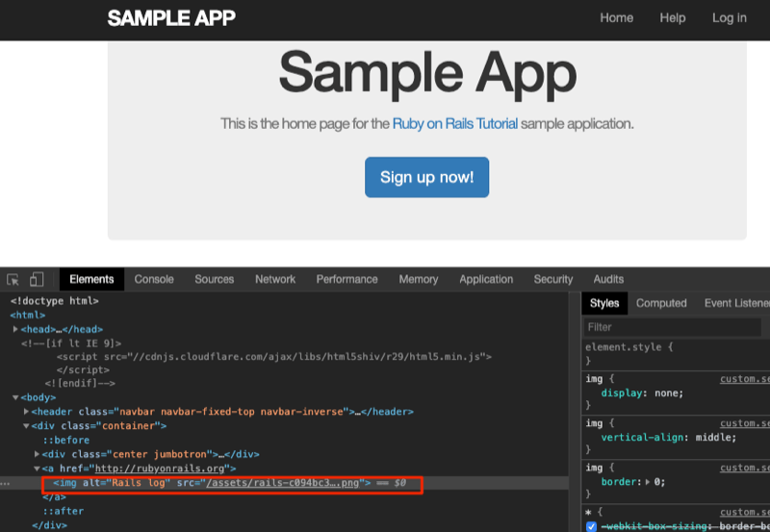770x532 pixels.
Task: Click the Sign up now! button
Action: click(x=426, y=177)
